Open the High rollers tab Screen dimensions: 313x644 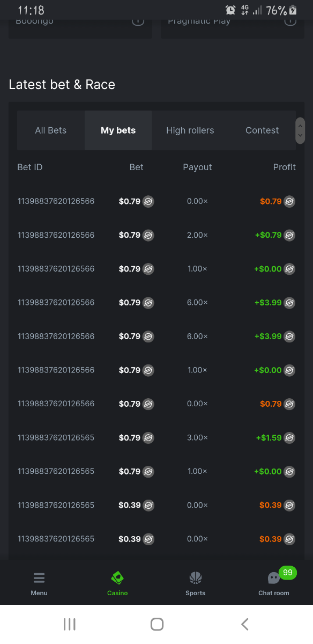190,130
